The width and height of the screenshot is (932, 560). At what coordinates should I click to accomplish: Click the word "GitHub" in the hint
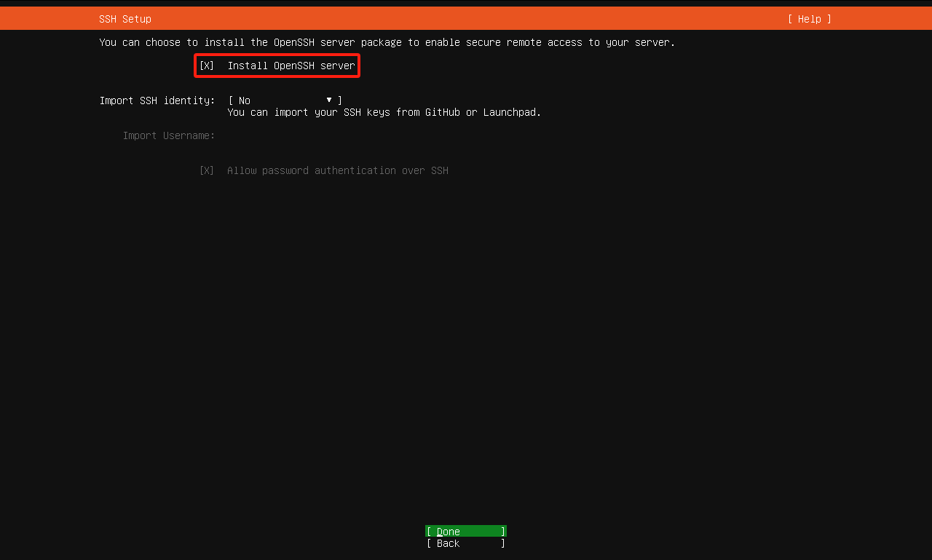click(x=443, y=112)
